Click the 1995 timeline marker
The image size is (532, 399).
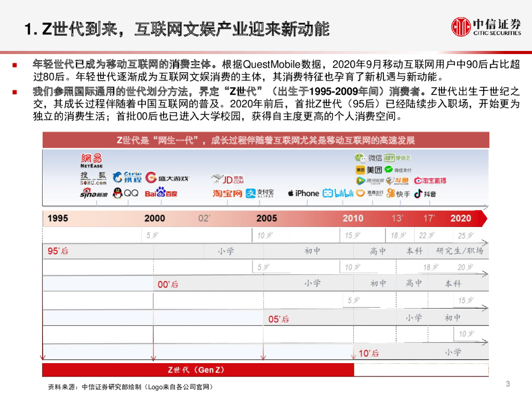(x=58, y=218)
